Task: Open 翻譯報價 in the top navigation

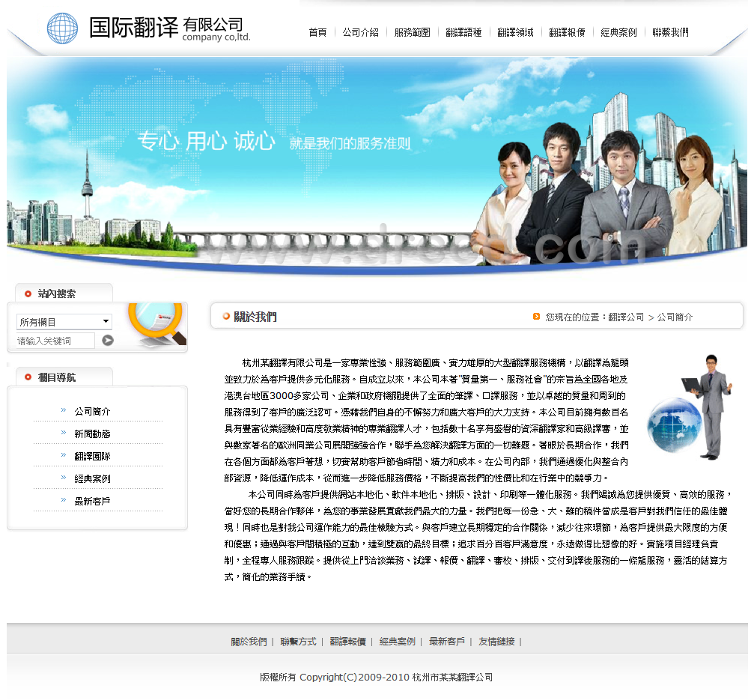Action: [x=567, y=32]
